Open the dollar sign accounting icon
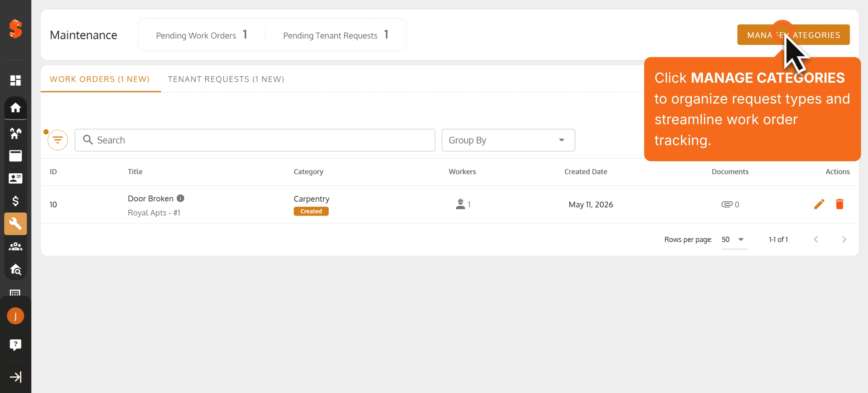868x393 pixels. (16, 201)
